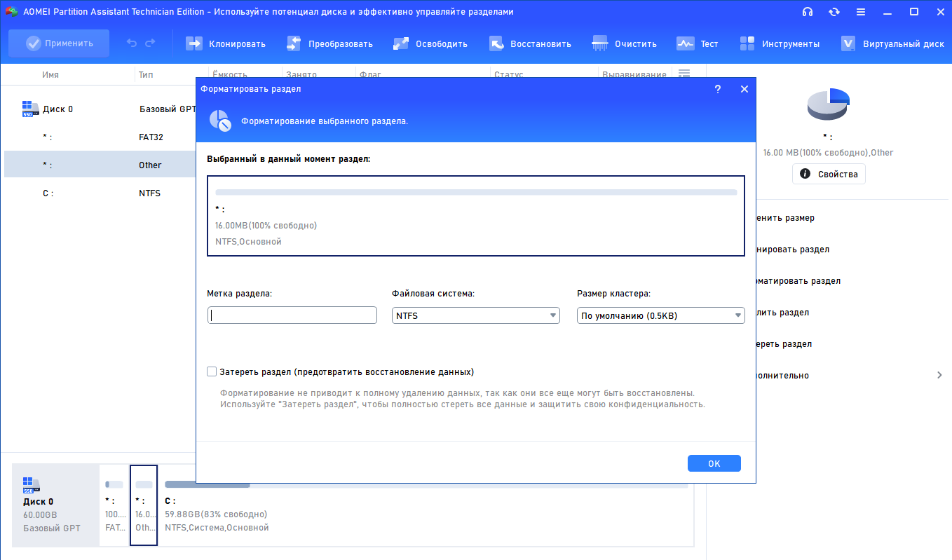Screen dimensions: 952x560
Task: Enable the Wipe partition (Затереть раздел) checkbox
Action: pyautogui.click(x=212, y=371)
